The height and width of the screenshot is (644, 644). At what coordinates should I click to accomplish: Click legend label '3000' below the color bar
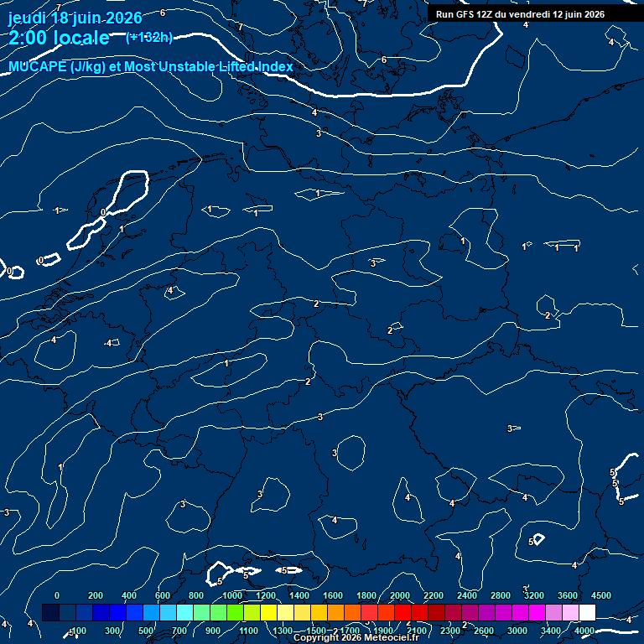(517, 631)
